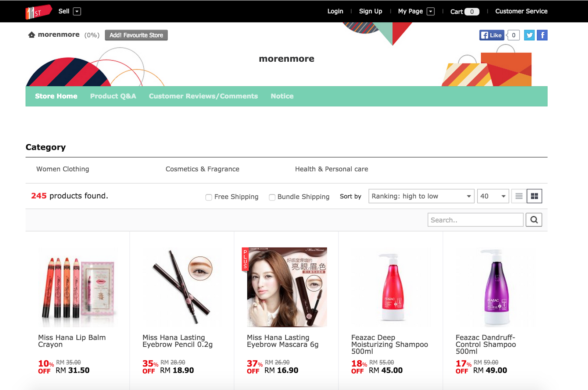This screenshot has height=390, width=588.
Task: Switch to list view layout
Action: tap(519, 196)
